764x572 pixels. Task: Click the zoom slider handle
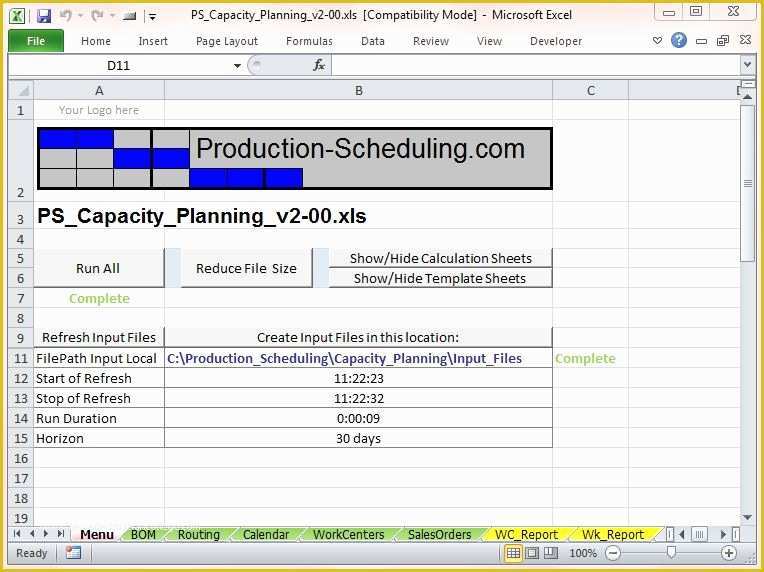click(x=671, y=552)
